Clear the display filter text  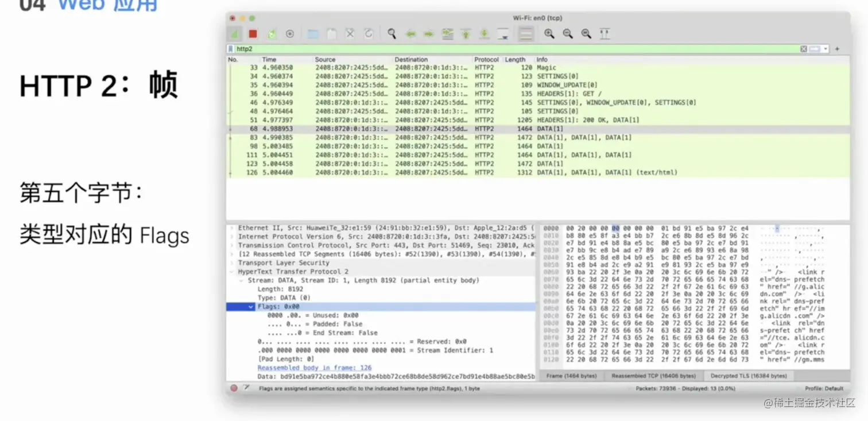tap(804, 49)
